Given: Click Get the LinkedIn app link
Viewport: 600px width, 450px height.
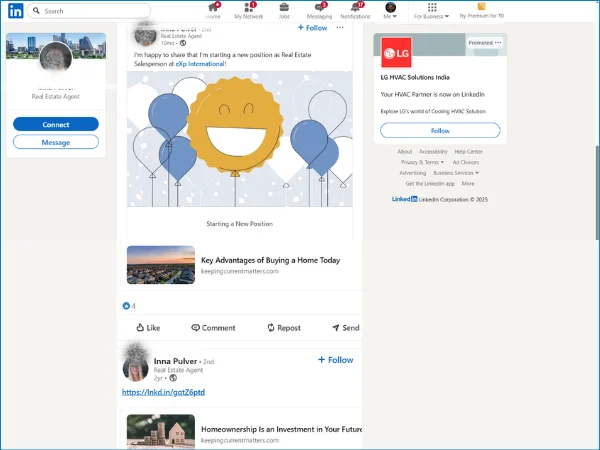Looking at the screenshot, I should coord(430,184).
